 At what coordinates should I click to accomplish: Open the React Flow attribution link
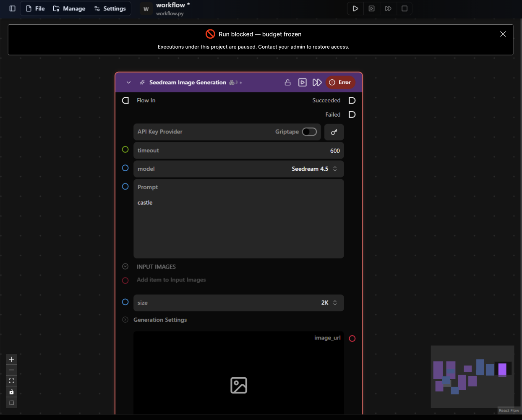pyautogui.click(x=509, y=410)
